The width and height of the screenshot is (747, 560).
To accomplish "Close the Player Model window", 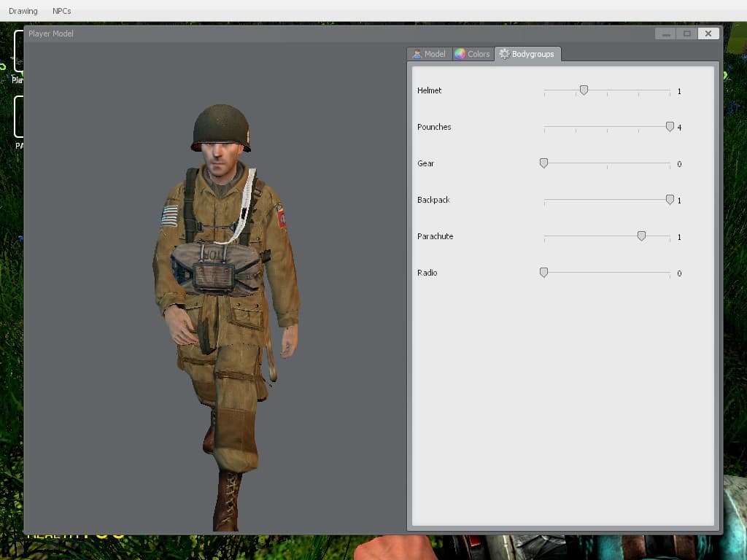I will 708,34.
